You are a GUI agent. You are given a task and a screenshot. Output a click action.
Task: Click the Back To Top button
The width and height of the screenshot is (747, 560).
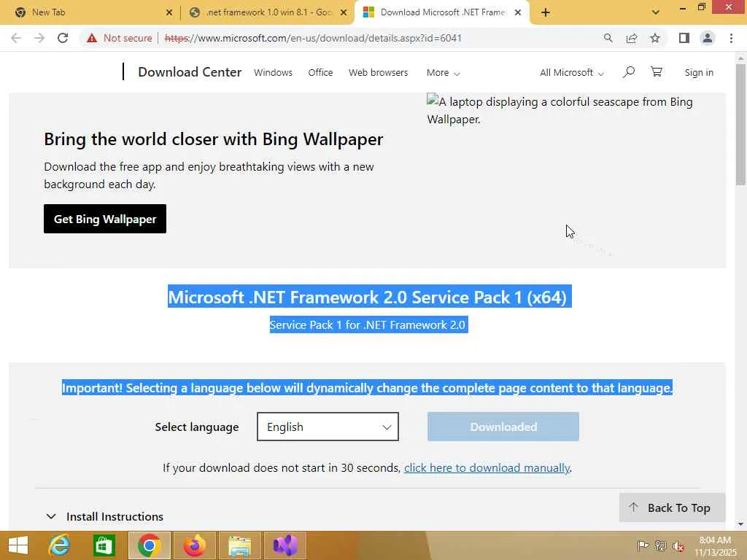(672, 507)
